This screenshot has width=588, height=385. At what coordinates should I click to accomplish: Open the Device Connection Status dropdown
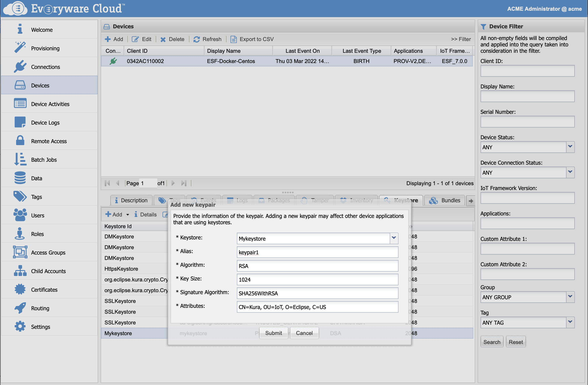570,172
